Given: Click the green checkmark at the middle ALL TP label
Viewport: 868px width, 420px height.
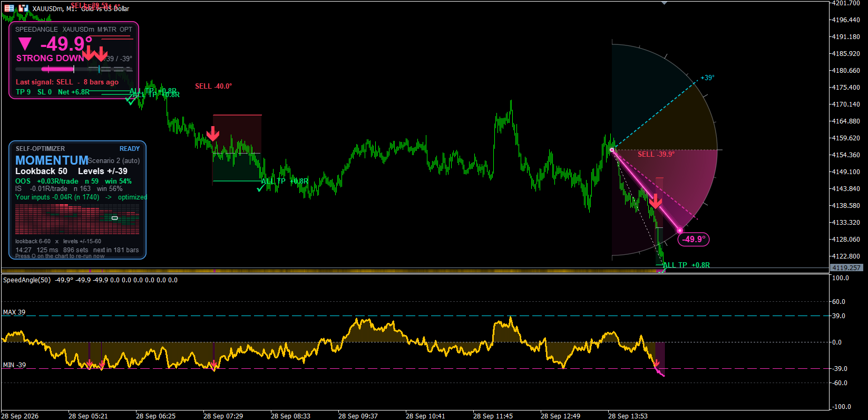Looking at the screenshot, I should click(261, 187).
